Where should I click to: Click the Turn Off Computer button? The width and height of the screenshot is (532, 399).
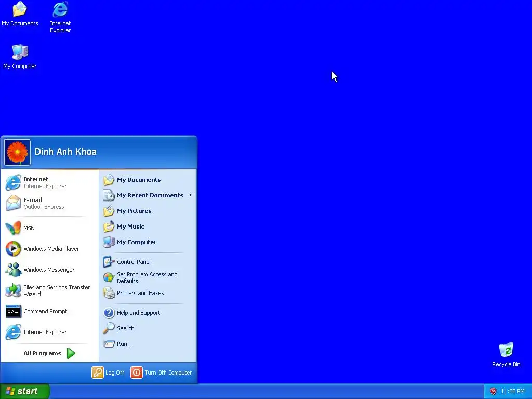[161, 373]
